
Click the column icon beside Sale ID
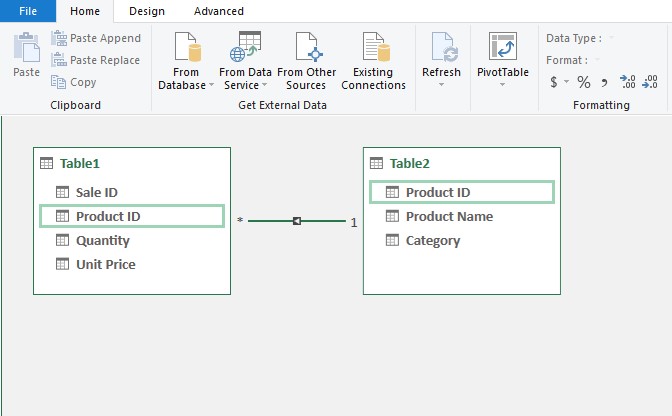point(62,192)
